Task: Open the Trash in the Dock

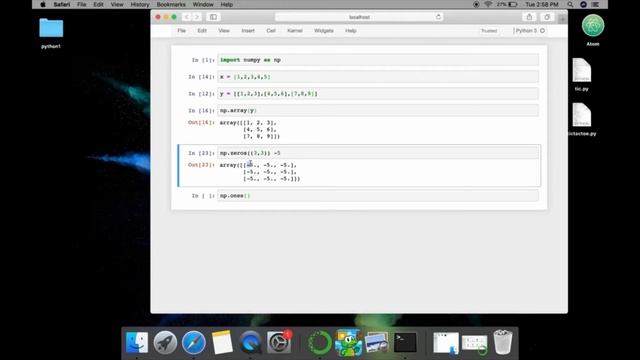Action: point(503,342)
